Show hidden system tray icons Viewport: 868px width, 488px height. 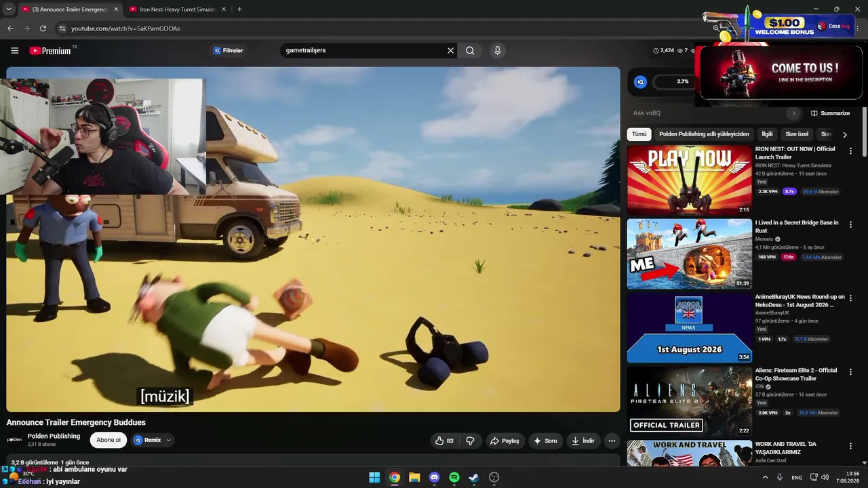coord(766,477)
